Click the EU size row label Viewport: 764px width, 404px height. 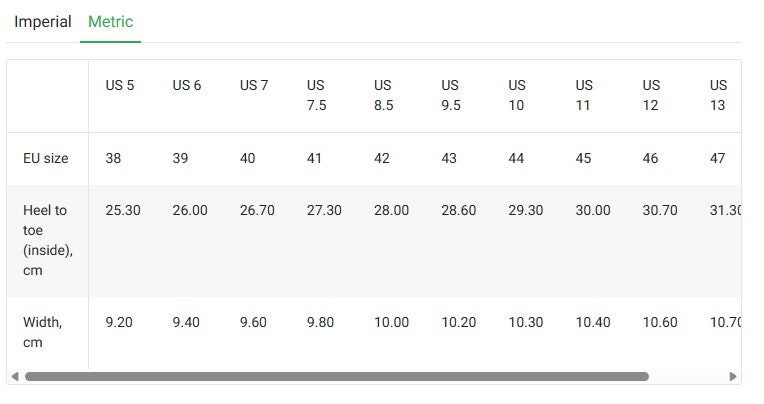(46, 158)
